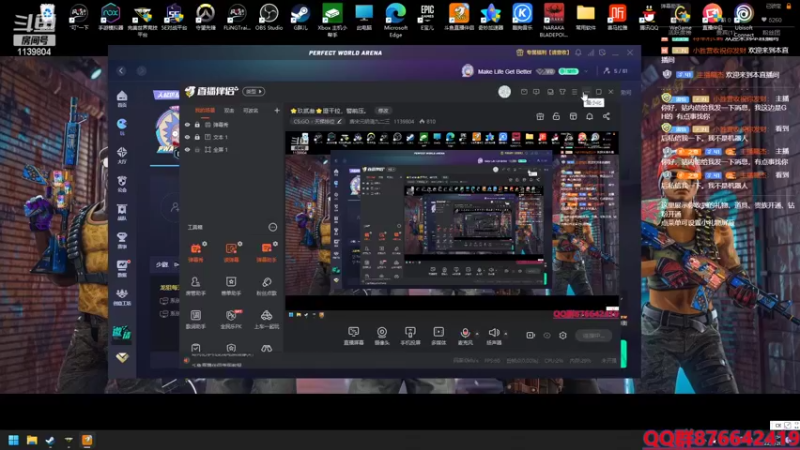Adjust the green volume level bar
This screenshot has height=450, width=800.
point(623,353)
